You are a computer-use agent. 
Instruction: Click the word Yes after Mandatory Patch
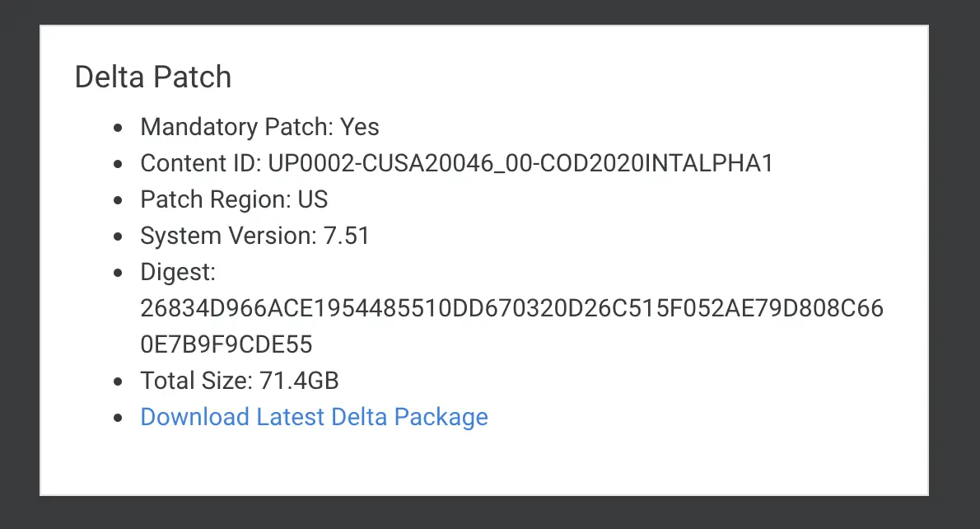pos(359,127)
